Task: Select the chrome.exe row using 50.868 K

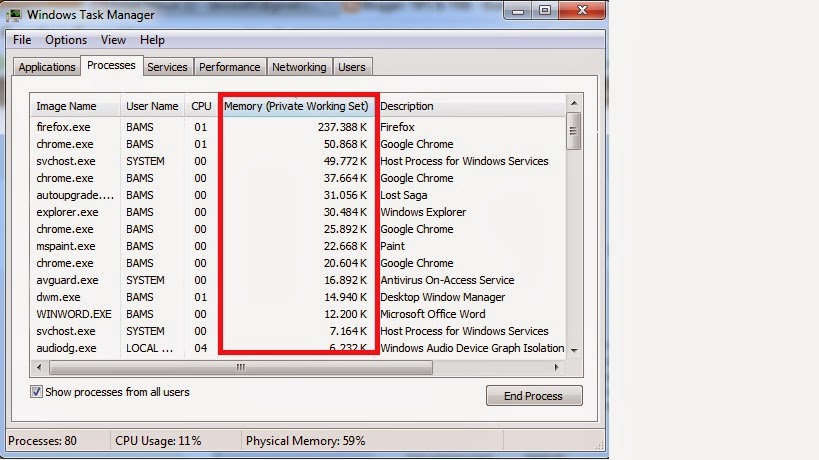Action: 298,144
